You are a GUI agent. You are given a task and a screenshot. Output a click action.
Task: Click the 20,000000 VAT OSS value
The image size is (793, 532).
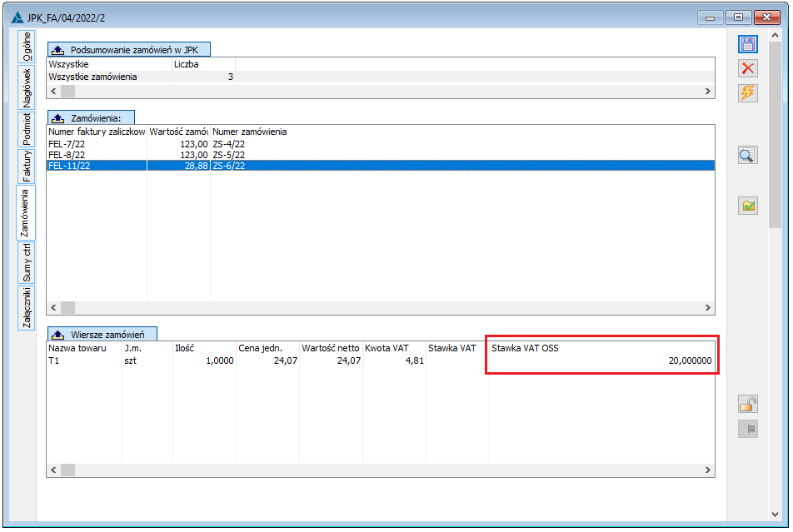(690, 360)
